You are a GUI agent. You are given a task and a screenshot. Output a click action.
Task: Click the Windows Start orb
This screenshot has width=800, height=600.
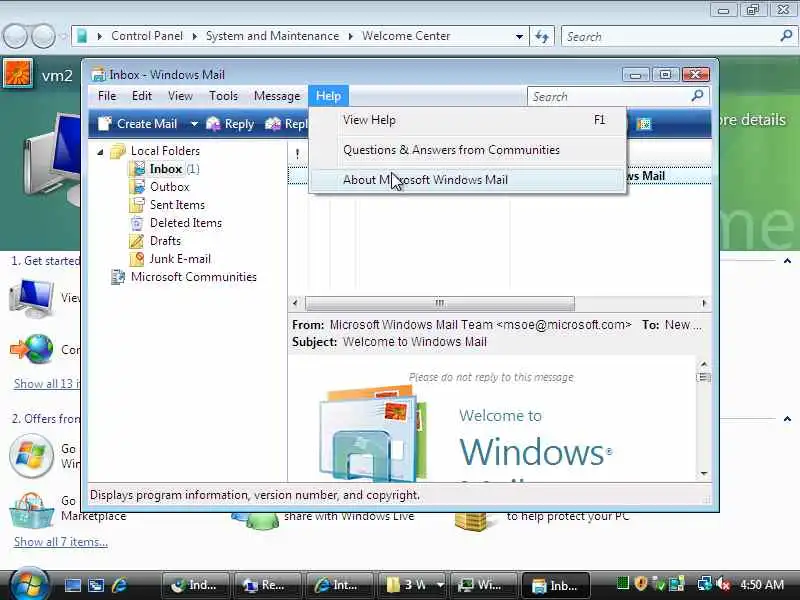[x=29, y=584]
